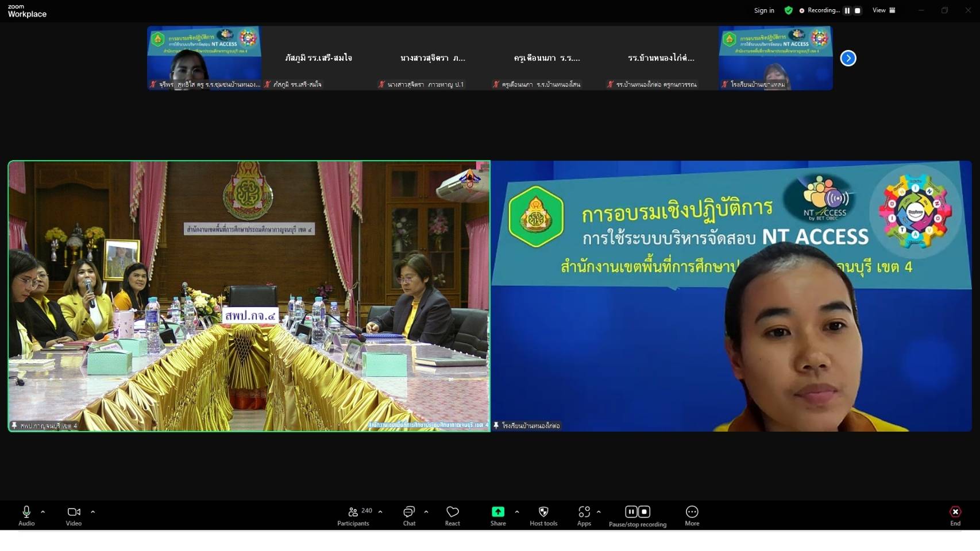980x551 pixels.
Task: Stop recording in the bottom toolbar
Action: click(x=645, y=511)
